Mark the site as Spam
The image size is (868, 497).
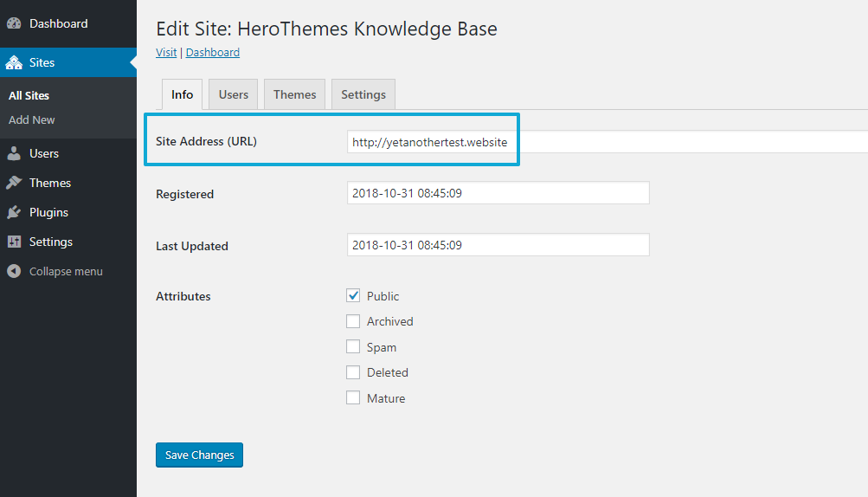click(353, 347)
